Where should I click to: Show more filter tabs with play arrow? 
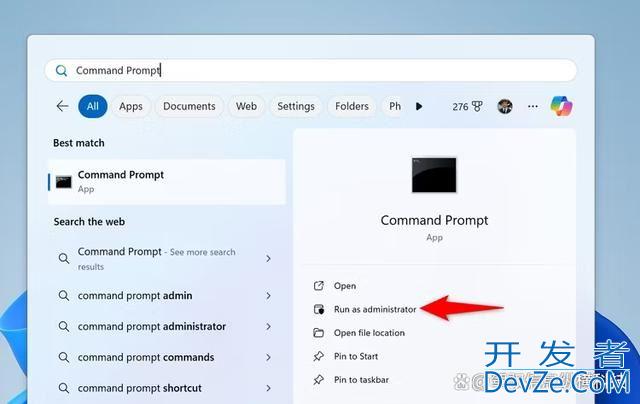(x=419, y=107)
